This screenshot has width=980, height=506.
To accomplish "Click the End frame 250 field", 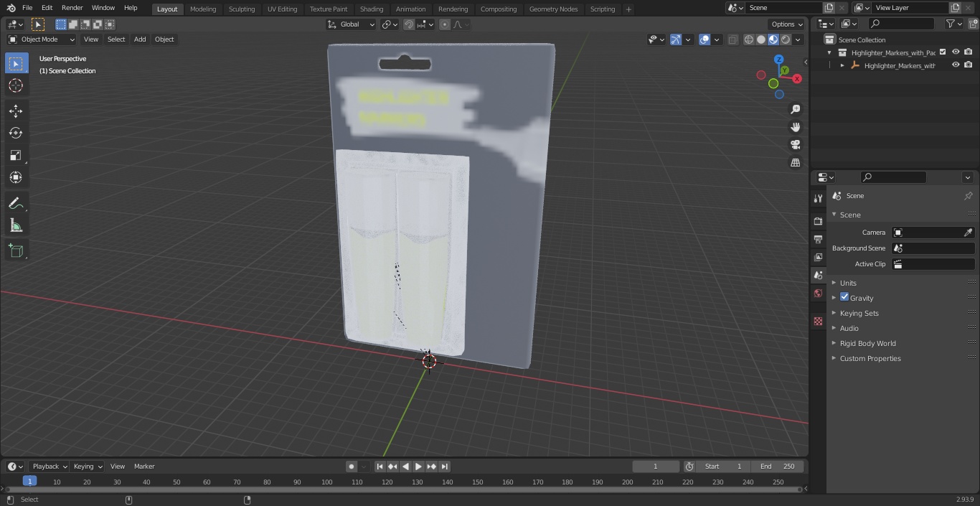I will 778,467.
